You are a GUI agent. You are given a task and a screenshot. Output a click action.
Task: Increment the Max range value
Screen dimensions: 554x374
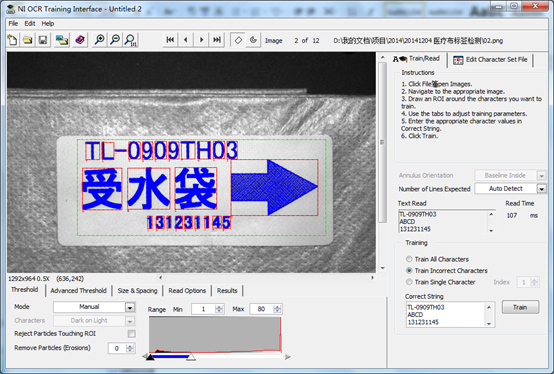pyautogui.click(x=277, y=307)
